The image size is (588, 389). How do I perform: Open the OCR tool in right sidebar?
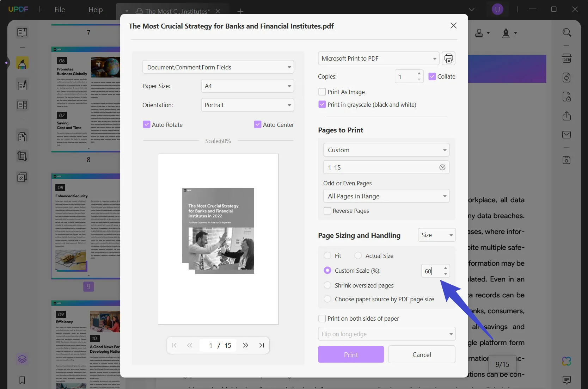pyautogui.click(x=566, y=58)
